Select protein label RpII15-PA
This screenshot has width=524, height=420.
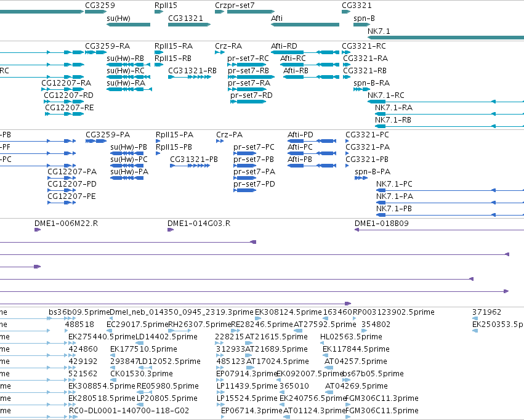tap(174, 135)
